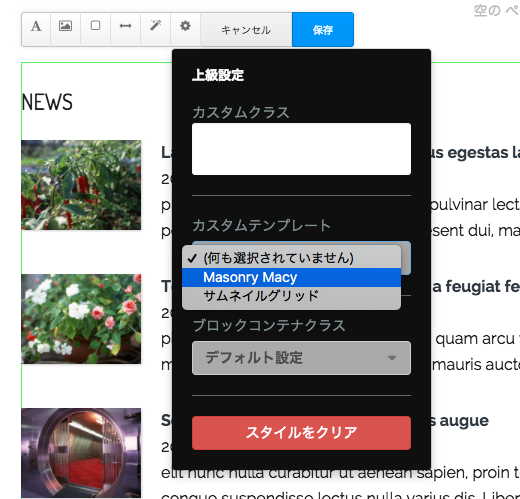Click the カスタムクラス text input field
The width and height of the screenshot is (520, 499).
click(x=301, y=149)
